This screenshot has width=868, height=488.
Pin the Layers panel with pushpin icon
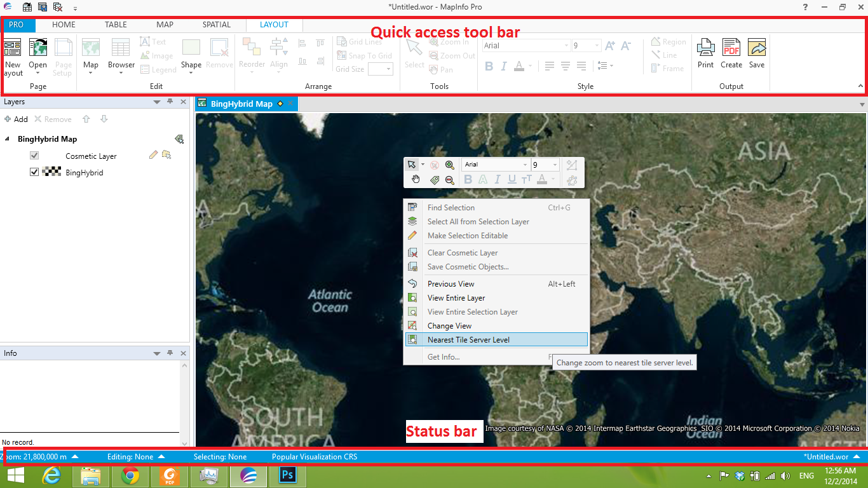tap(170, 102)
